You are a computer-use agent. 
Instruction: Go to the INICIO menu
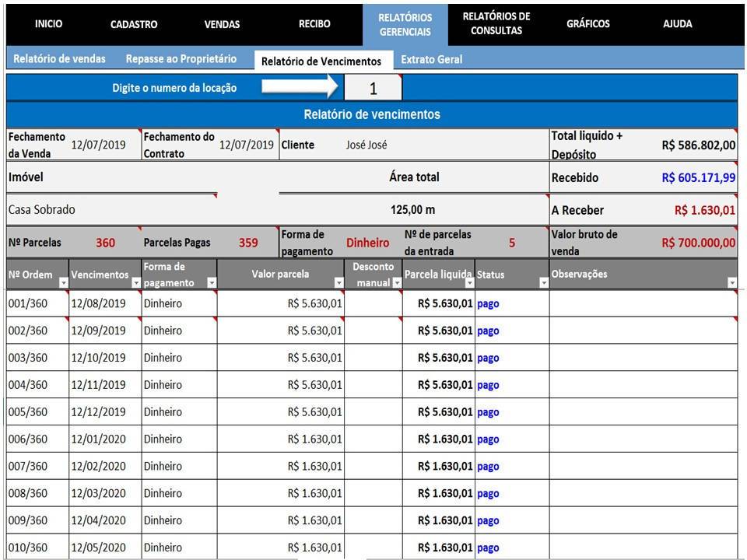coord(48,24)
